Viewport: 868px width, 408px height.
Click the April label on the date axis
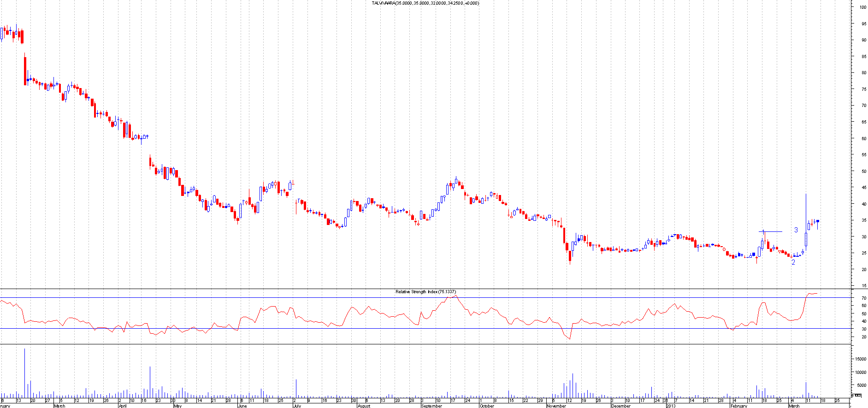pos(123,406)
